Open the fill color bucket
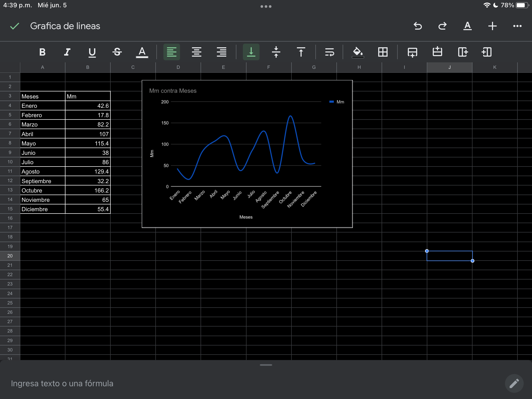 click(358, 52)
